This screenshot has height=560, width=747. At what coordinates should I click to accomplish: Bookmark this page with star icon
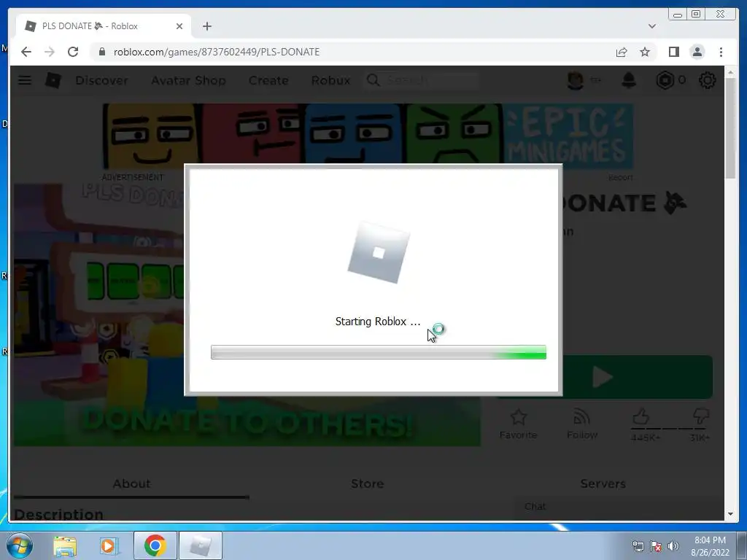[645, 52]
